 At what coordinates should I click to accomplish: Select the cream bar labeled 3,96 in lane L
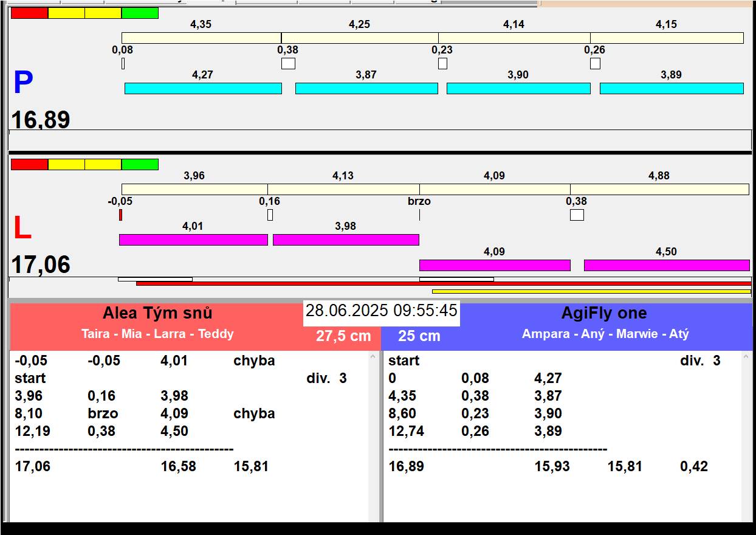pyautogui.click(x=194, y=189)
